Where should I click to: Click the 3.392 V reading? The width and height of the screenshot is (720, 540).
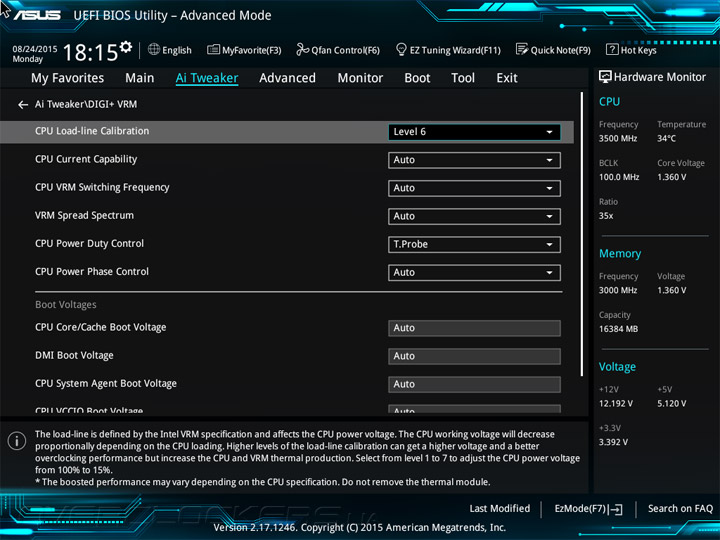pyautogui.click(x=613, y=442)
